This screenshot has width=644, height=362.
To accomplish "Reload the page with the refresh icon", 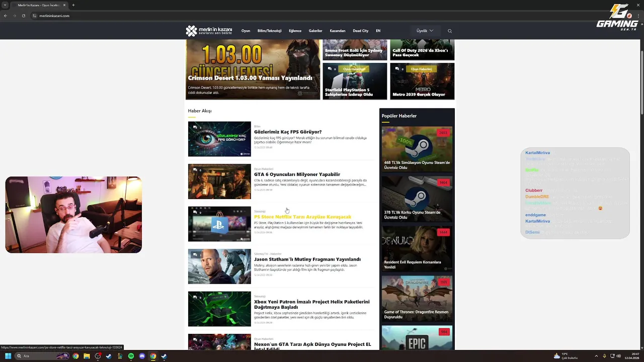I will [x=23, y=16].
